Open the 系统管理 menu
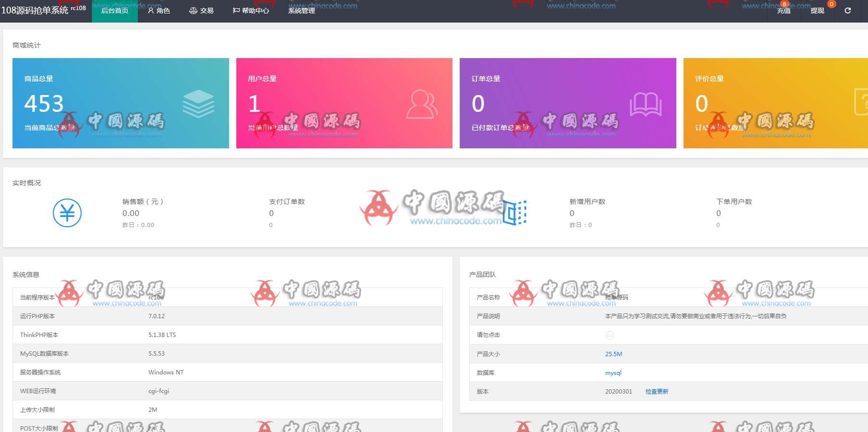Screen dimensions: 868x432 pos(302,11)
